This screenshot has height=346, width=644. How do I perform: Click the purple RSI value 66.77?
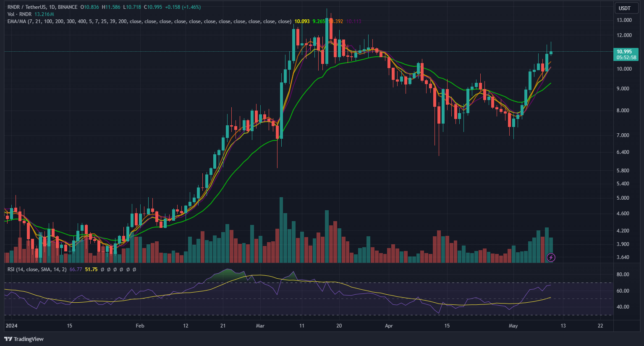76,269
